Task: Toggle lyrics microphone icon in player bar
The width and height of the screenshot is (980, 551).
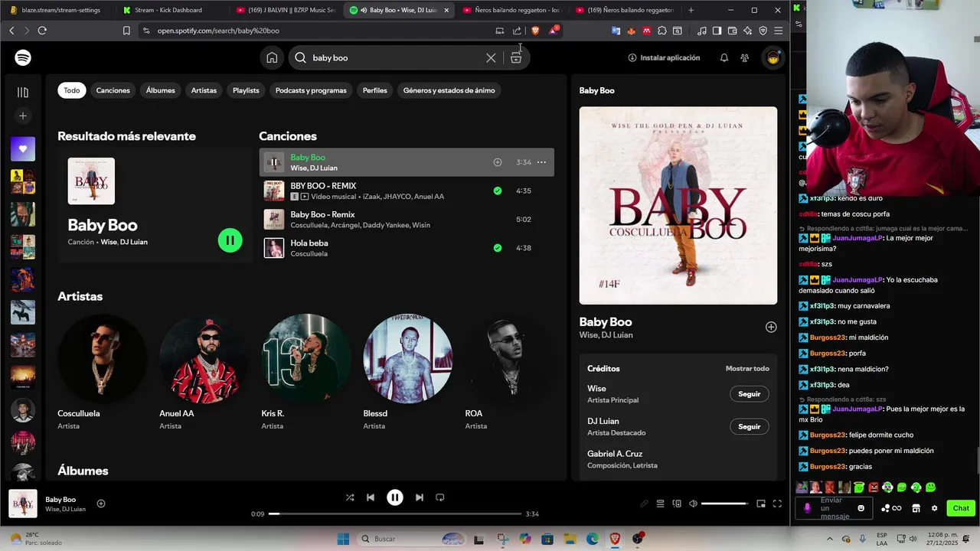Action: click(644, 504)
